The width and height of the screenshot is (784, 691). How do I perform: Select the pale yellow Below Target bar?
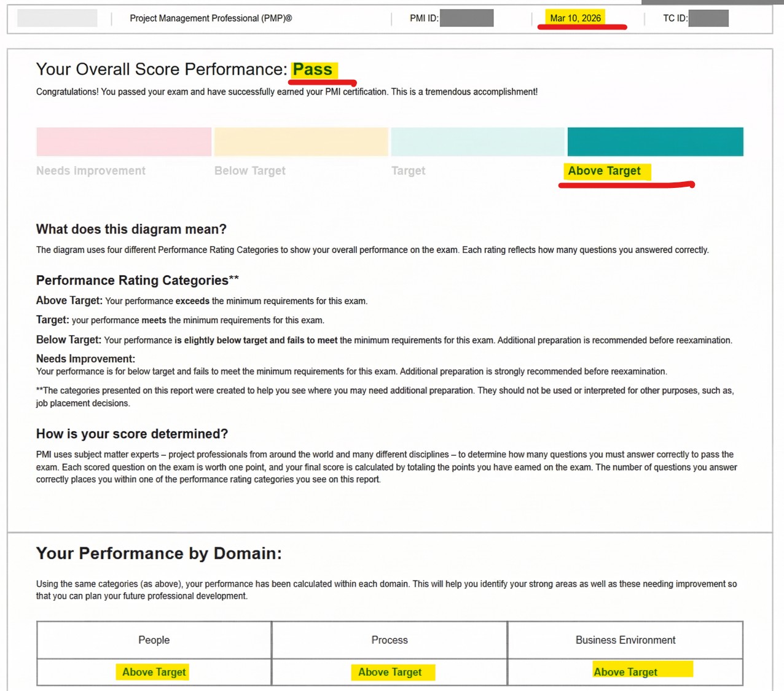(x=301, y=141)
